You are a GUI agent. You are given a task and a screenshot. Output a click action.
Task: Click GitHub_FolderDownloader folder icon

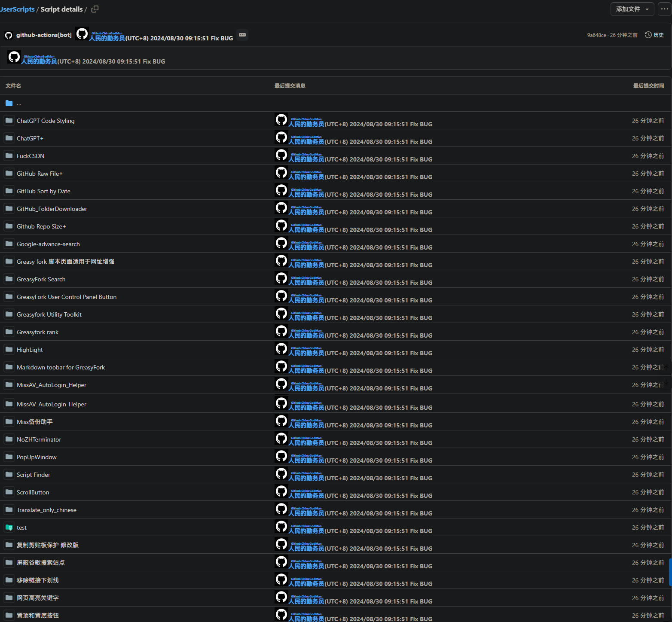point(9,208)
